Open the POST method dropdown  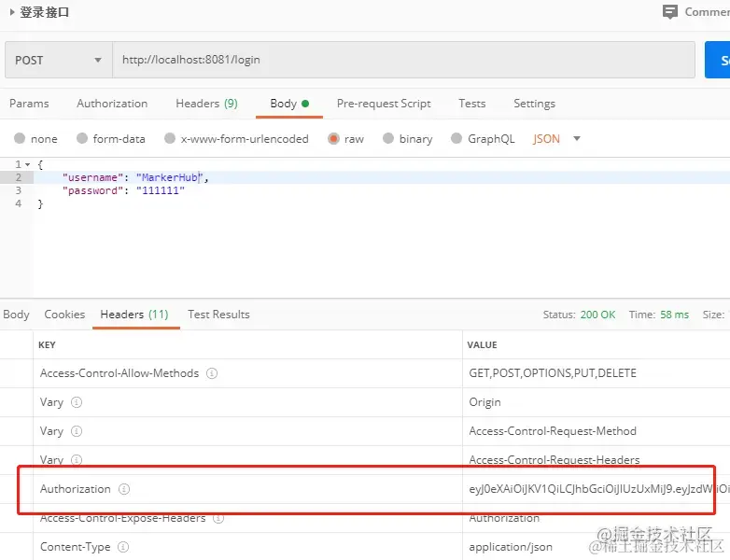tap(59, 60)
